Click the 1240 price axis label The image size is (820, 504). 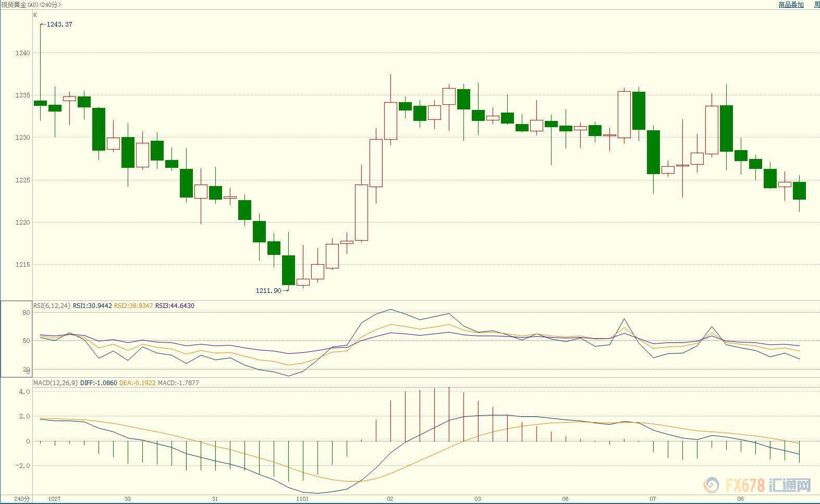tap(23, 53)
